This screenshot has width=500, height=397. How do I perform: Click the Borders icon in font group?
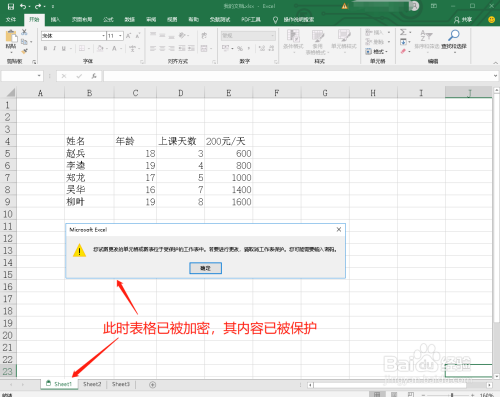[x=82, y=49]
